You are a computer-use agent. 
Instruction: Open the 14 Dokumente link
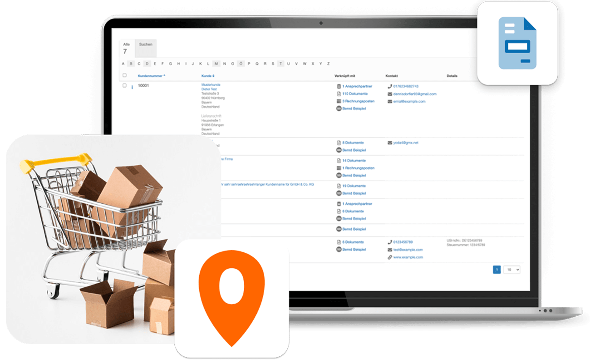354,161
